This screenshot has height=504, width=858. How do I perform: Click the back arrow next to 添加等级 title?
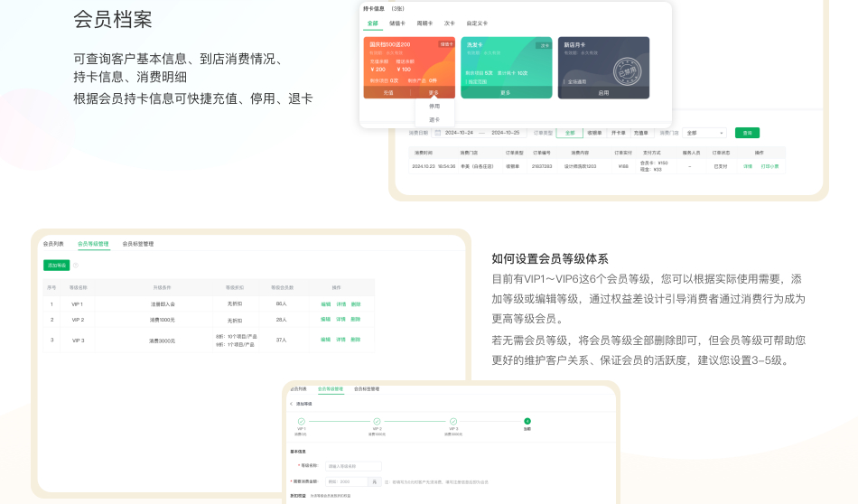point(292,404)
